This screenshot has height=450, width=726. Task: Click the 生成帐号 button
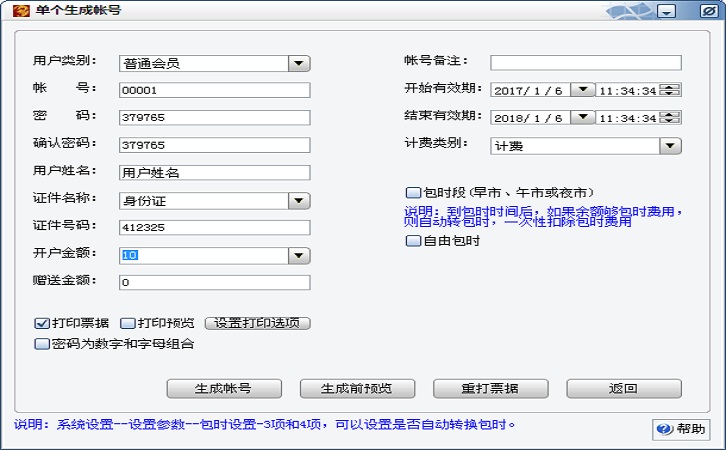pos(223,388)
